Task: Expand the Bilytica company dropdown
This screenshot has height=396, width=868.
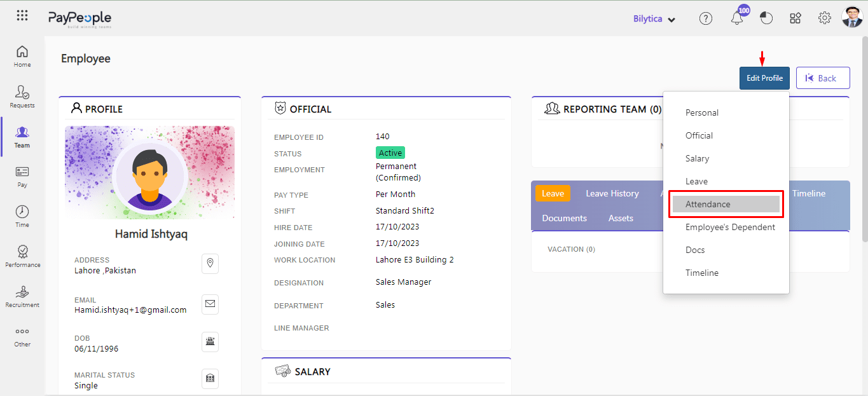Action: coord(654,19)
